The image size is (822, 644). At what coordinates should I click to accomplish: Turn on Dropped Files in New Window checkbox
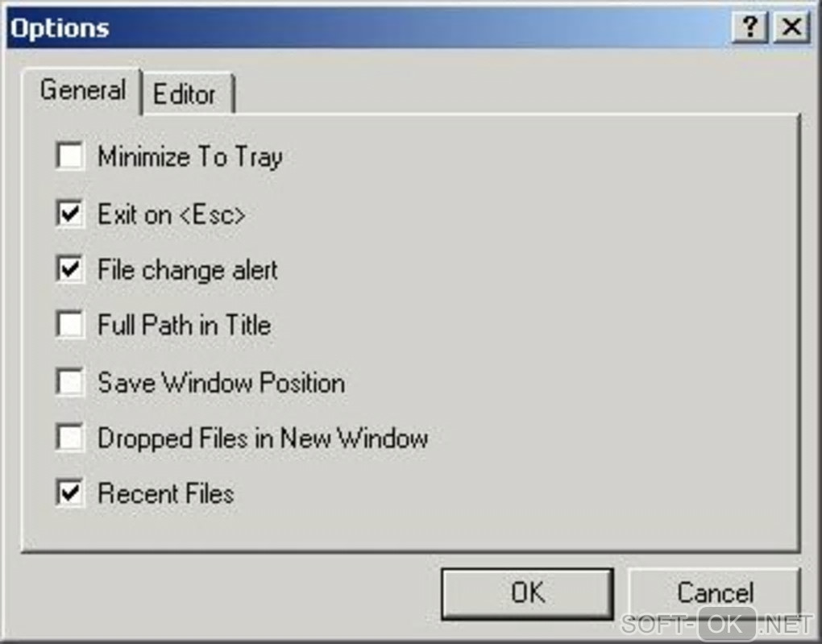[x=70, y=438]
